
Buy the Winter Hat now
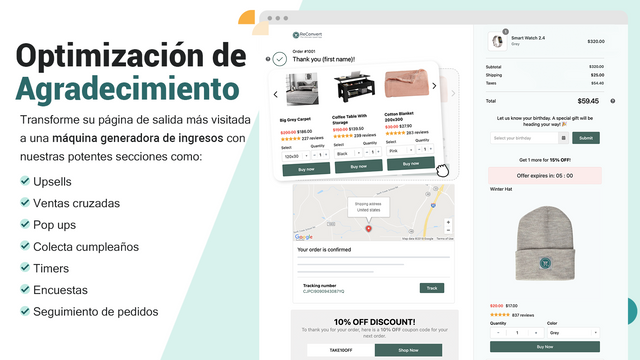coord(545,347)
